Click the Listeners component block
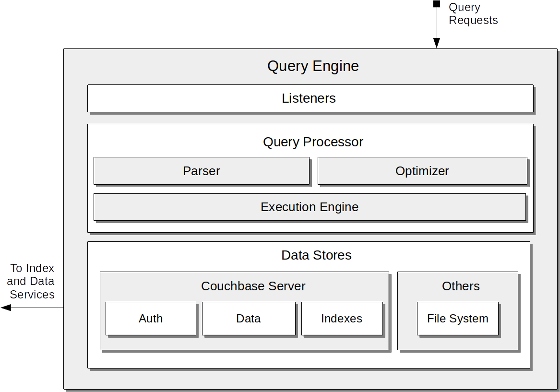 [310, 98]
